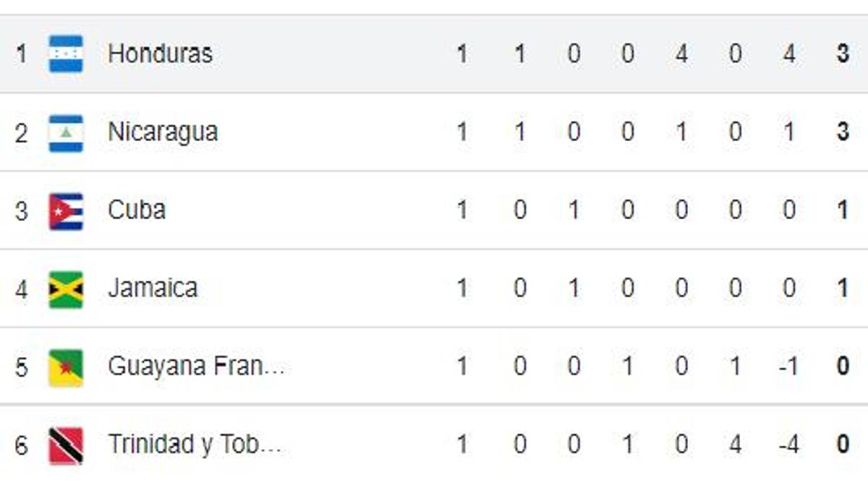Click the Honduras flag icon
Screen dimensions: 868x493
66,54
